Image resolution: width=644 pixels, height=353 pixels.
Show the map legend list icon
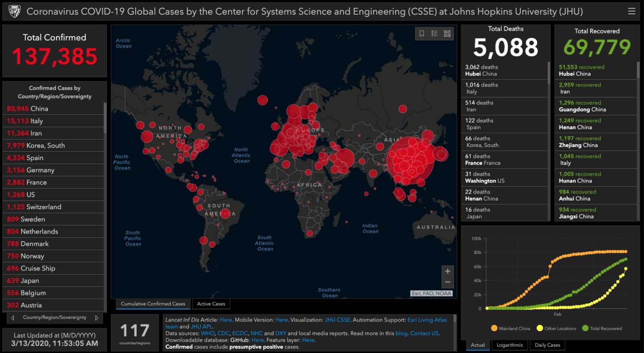(434, 34)
